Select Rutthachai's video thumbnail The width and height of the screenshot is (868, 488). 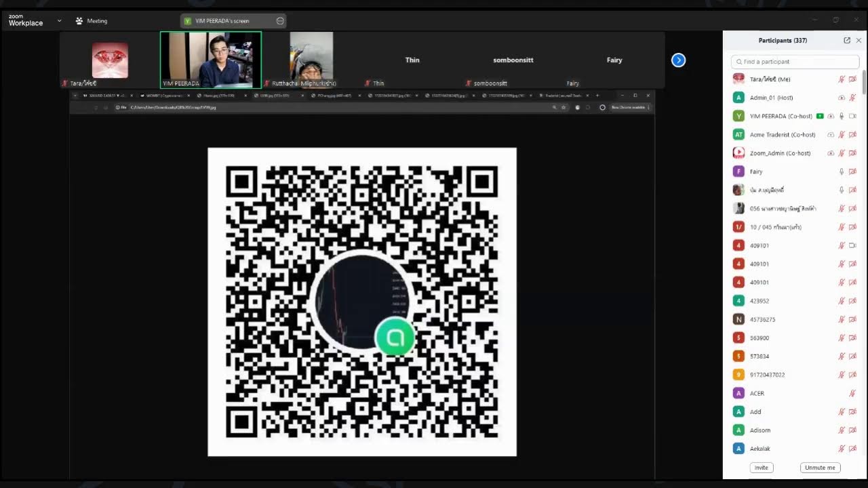tap(311, 60)
